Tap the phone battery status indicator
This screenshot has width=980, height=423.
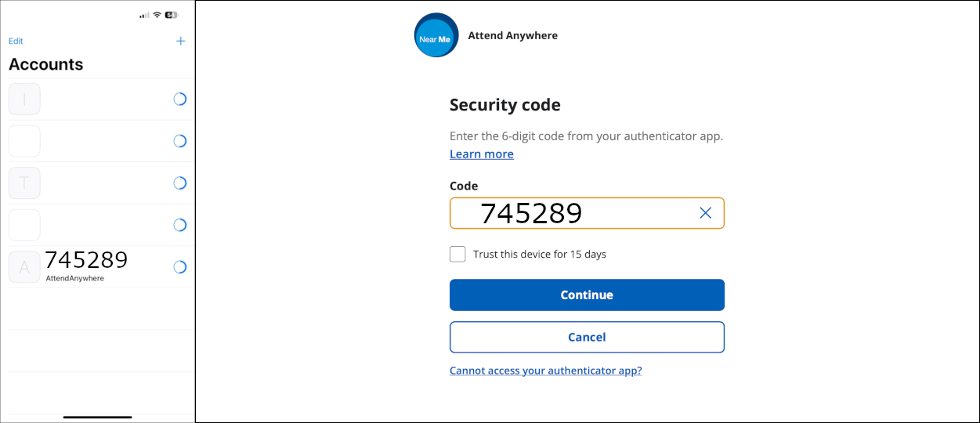[x=171, y=15]
